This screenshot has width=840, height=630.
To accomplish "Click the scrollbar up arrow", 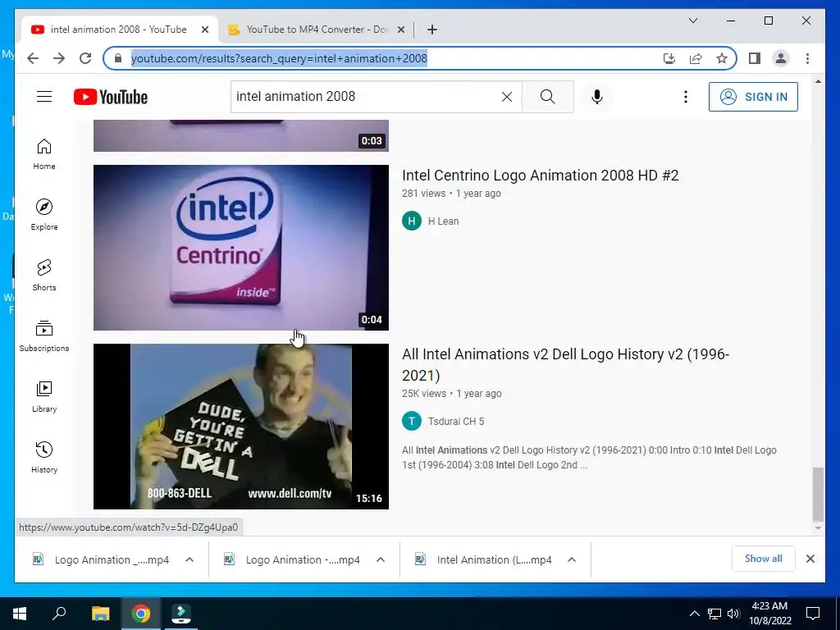I will tap(818, 81).
